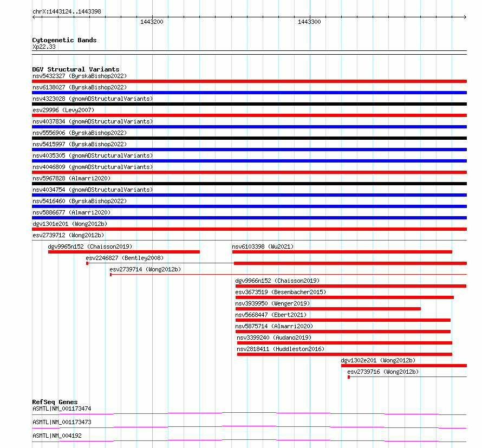This screenshot has width=482, height=448.
Task: Click esv3673519 (Besenbacher2015) label
Action: pos(281,292)
